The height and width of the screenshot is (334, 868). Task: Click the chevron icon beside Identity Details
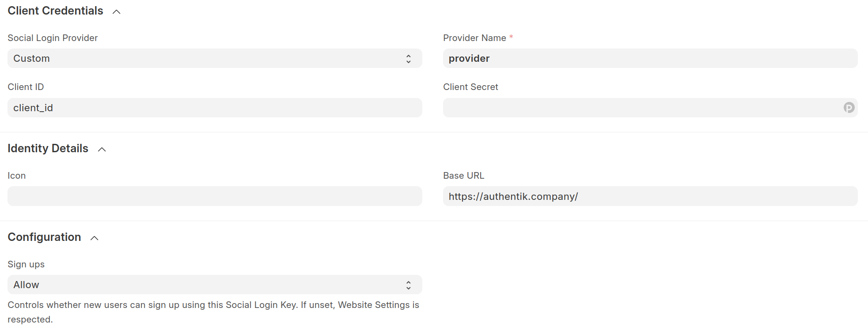102,150
